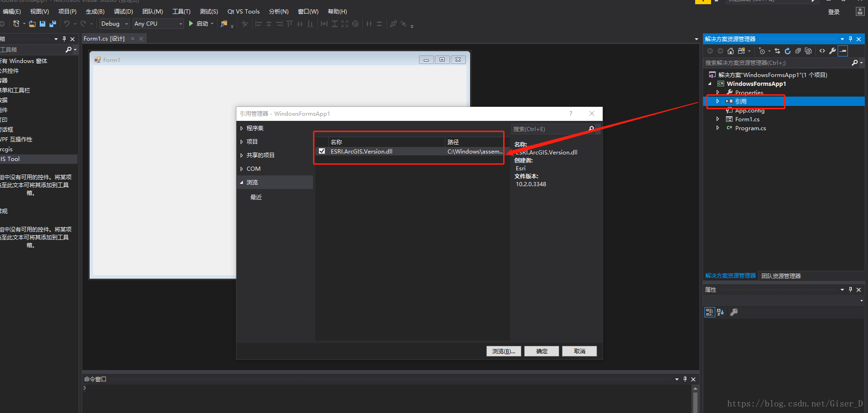The height and width of the screenshot is (413, 868).
Task: Collapse the 浏览 category in Reference Manager
Action: click(242, 182)
